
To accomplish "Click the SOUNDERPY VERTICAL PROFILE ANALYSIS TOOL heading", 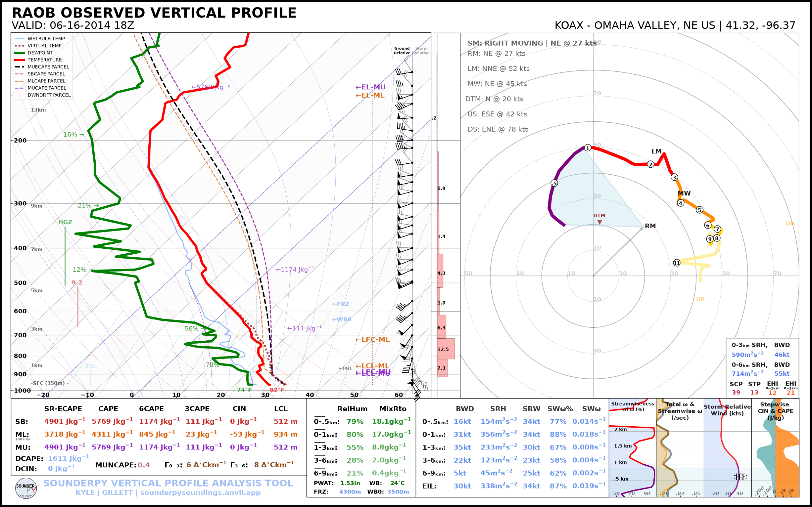I will point(168,483).
